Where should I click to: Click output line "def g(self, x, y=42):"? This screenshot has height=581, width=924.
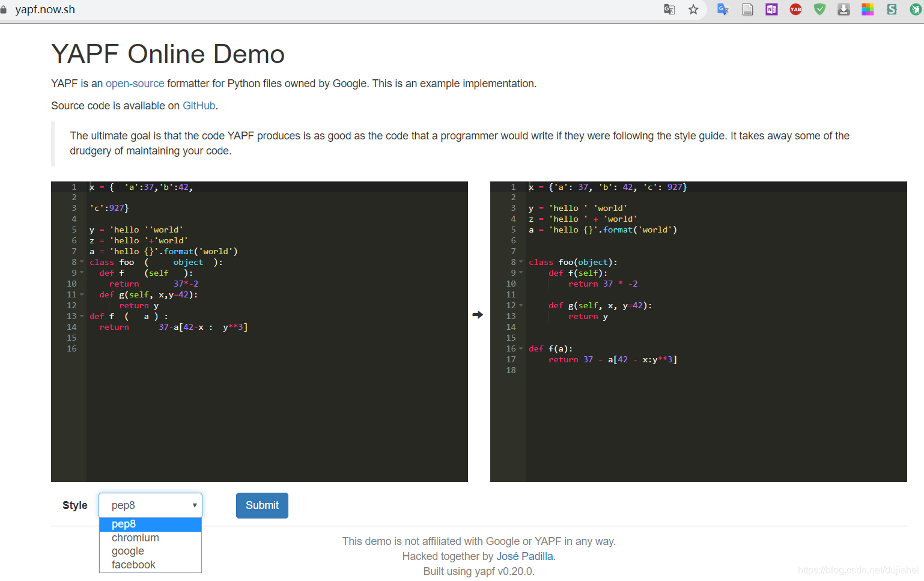(600, 305)
